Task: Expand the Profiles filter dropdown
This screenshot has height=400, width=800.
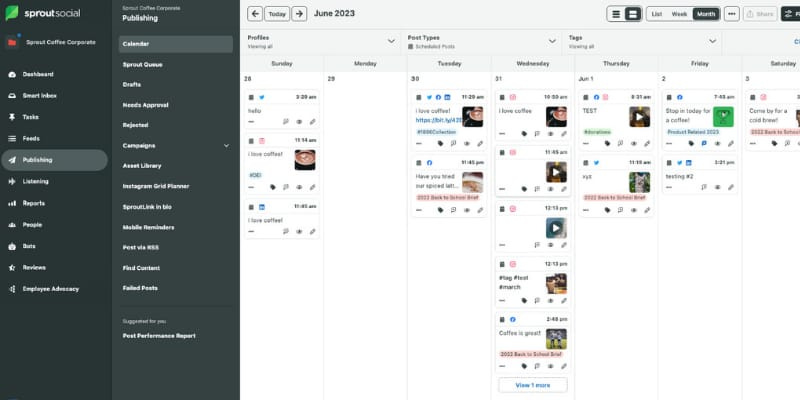Action: 391,41
